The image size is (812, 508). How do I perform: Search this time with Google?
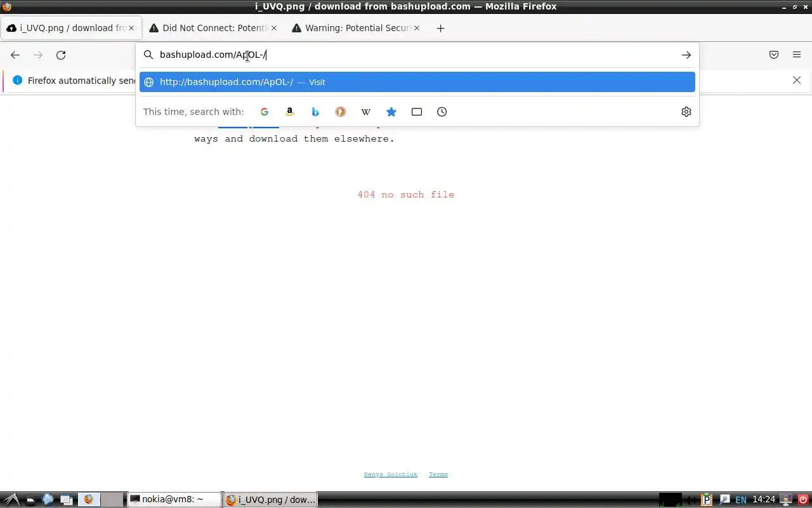pos(265,112)
